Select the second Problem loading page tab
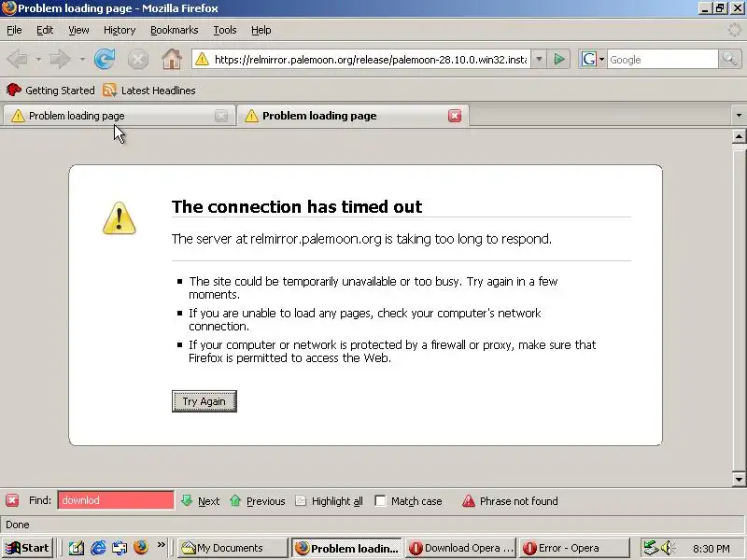This screenshot has height=560, width=747. (x=353, y=116)
